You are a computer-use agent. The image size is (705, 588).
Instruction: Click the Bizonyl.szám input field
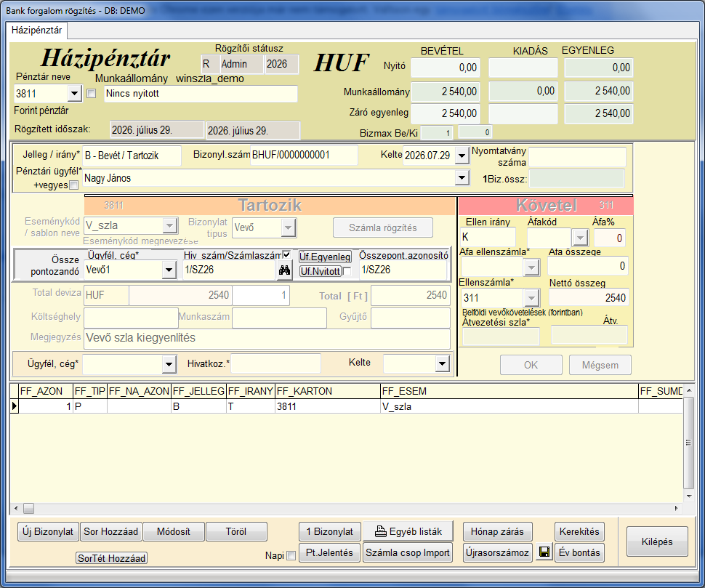click(x=304, y=155)
